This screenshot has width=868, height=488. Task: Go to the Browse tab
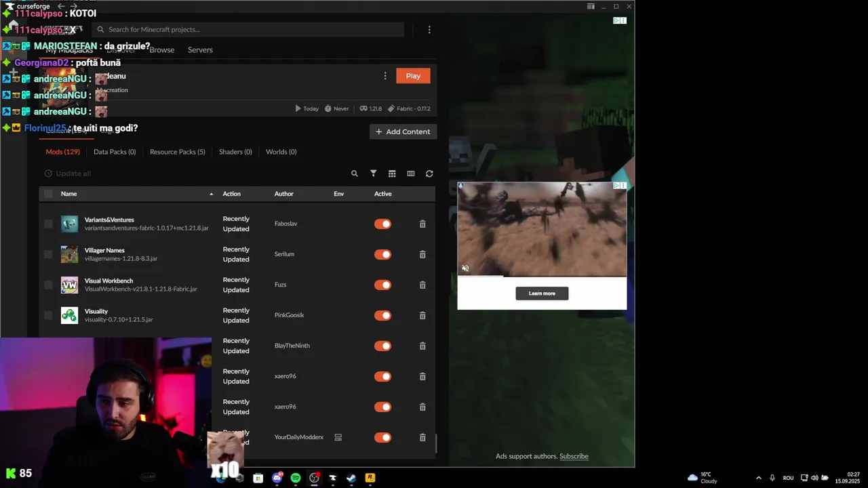coord(162,50)
